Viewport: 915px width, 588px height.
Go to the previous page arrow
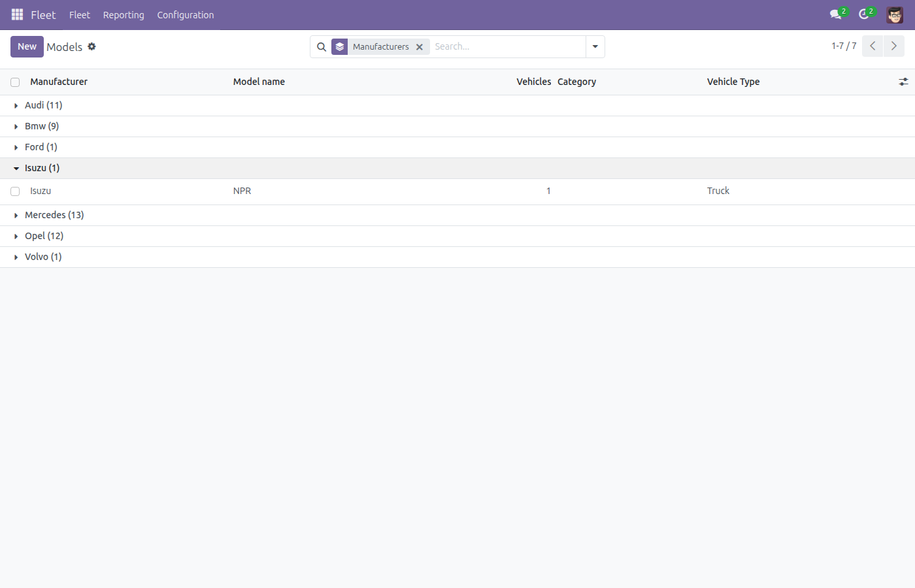coord(873,46)
